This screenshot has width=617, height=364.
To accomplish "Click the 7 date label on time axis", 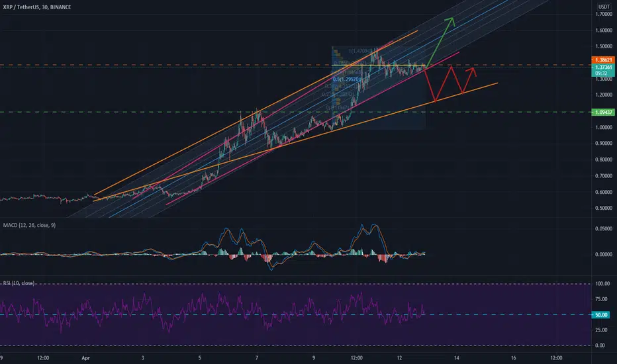I will coord(257,358).
